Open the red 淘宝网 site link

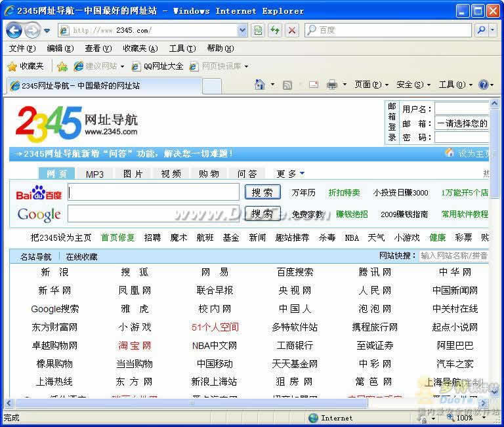135,346
